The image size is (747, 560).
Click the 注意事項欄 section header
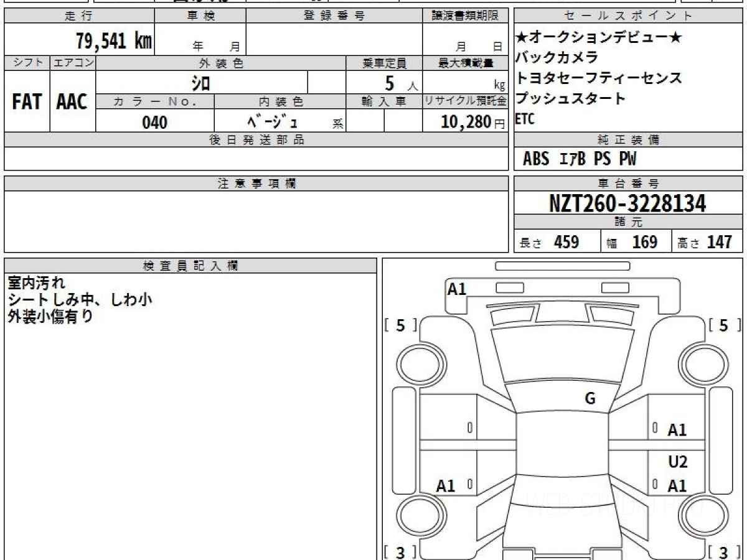click(256, 184)
